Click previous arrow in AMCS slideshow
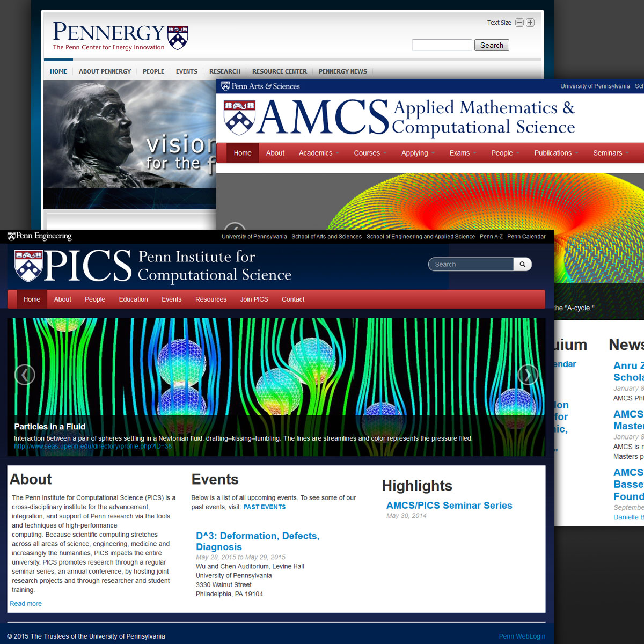Image resolution: width=644 pixels, height=644 pixels. tap(235, 226)
